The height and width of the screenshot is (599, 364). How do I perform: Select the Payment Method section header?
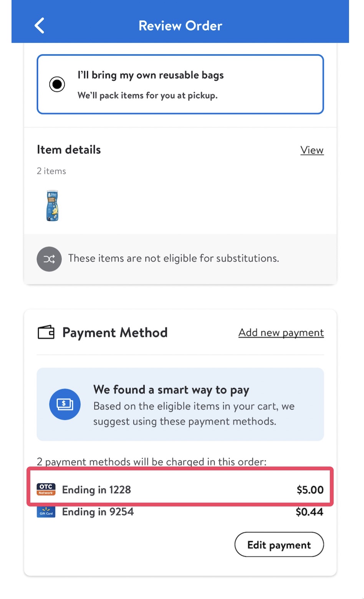115,333
